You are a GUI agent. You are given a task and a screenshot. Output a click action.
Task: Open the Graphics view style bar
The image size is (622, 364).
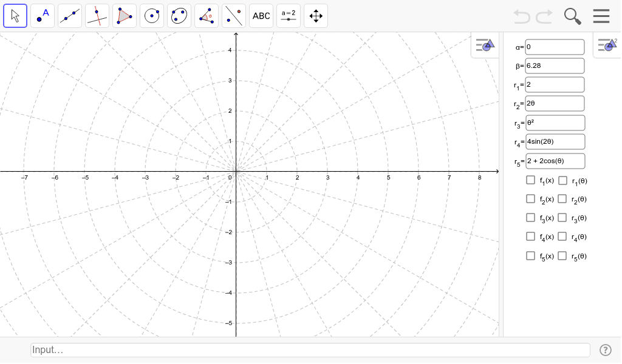pyautogui.click(x=485, y=45)
